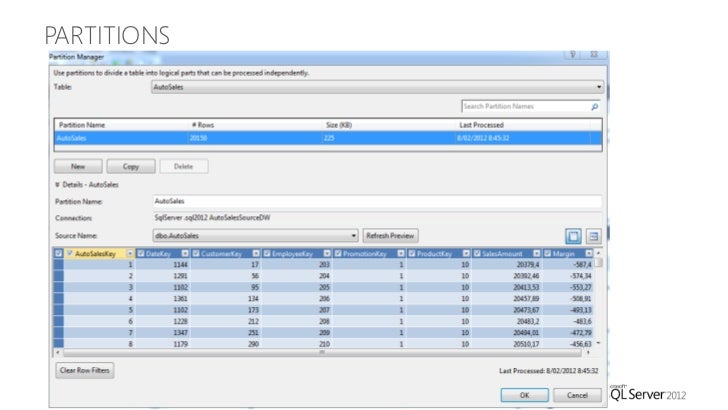The image size is (728, 410).
Task: Click the New partition button
Action: 77,166
